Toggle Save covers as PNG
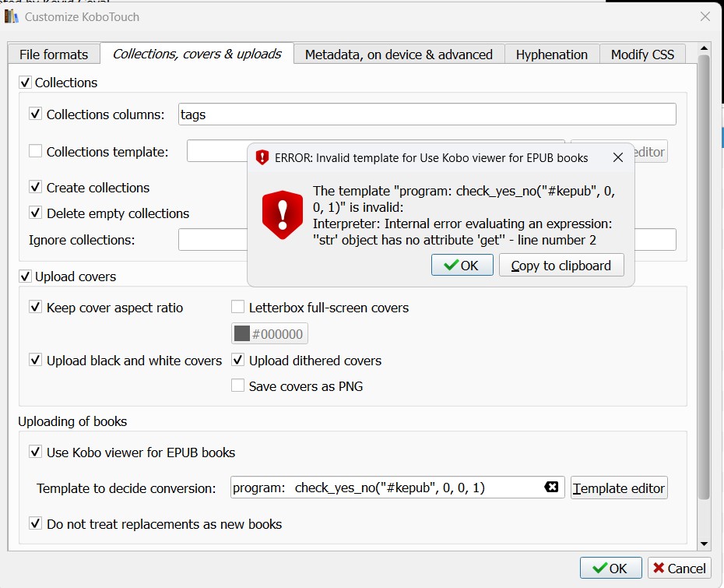 pos(238,386)
